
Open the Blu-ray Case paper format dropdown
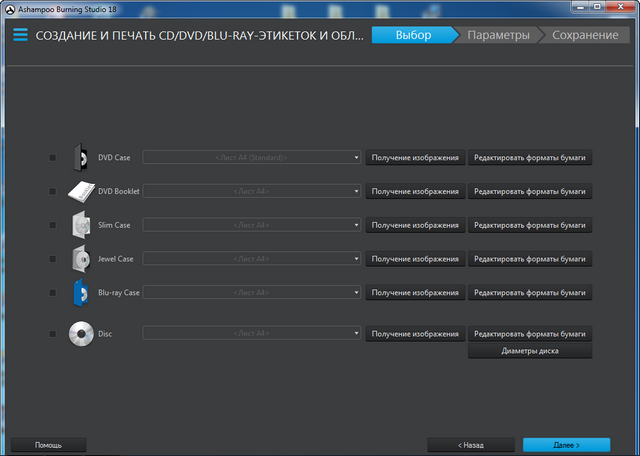251,293
